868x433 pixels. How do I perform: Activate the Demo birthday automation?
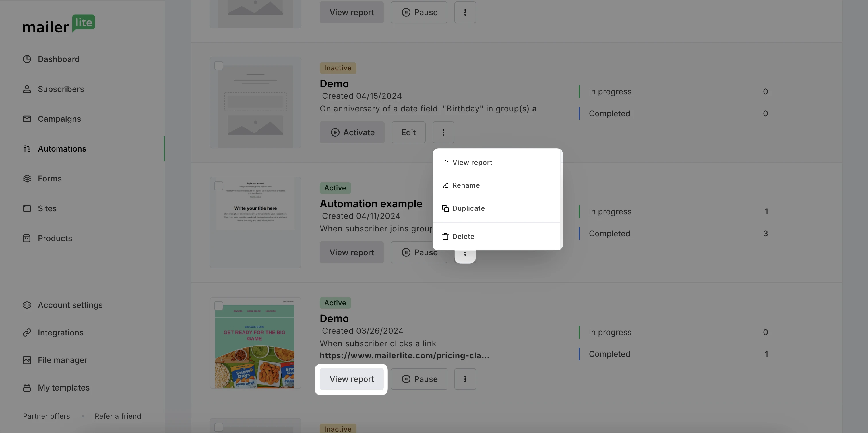352,132
